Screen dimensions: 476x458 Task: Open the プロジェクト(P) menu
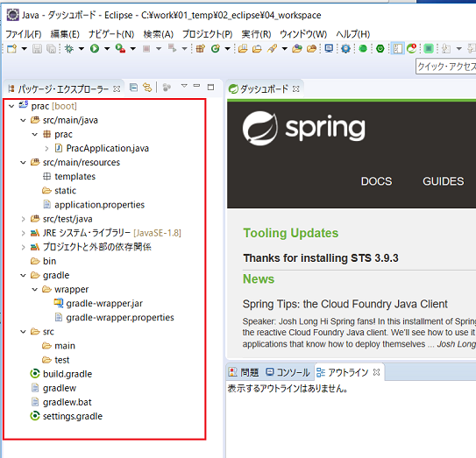tap(208, 34)
